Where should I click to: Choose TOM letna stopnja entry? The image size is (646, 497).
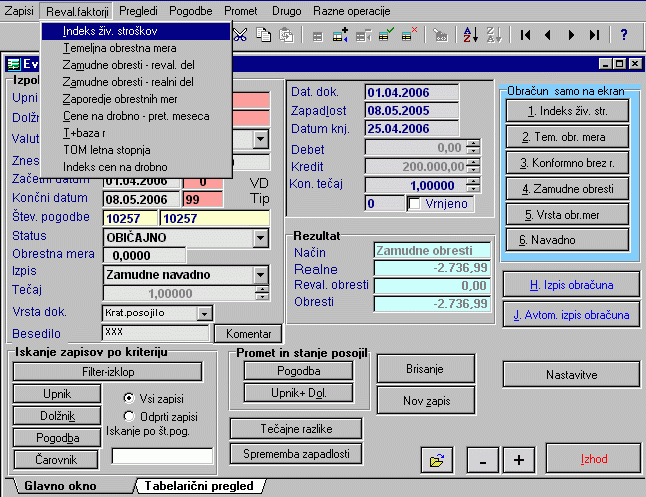tap(136, 150)
